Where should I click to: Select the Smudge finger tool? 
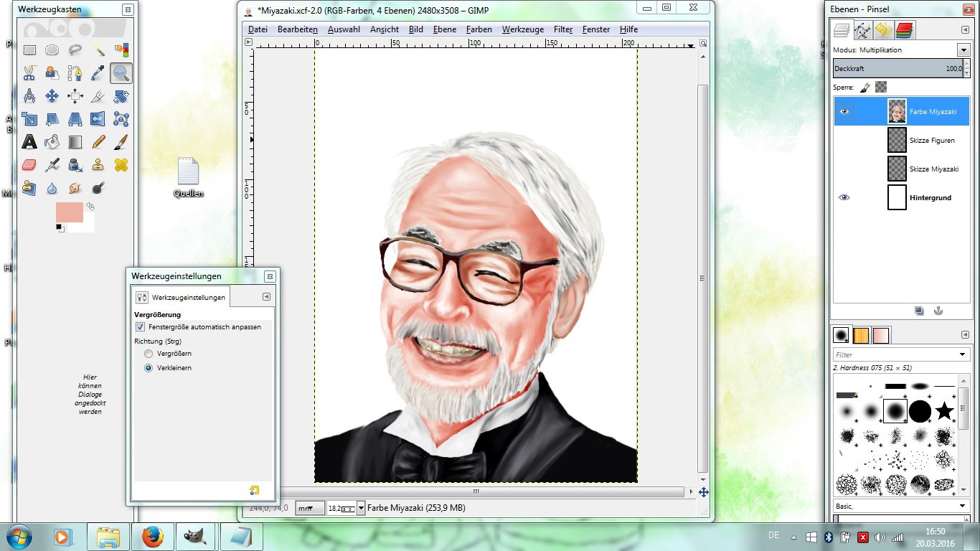pos(75,188)
